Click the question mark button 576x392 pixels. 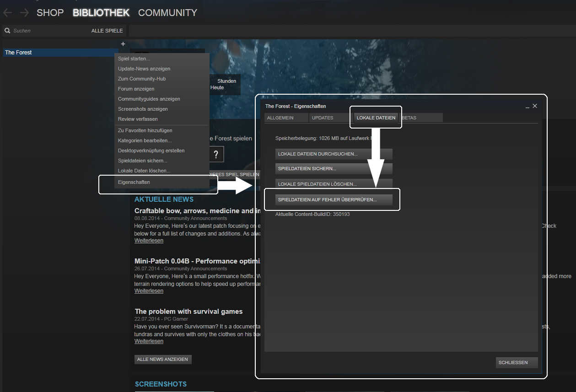pyautogui.click(x=215, y=155)
